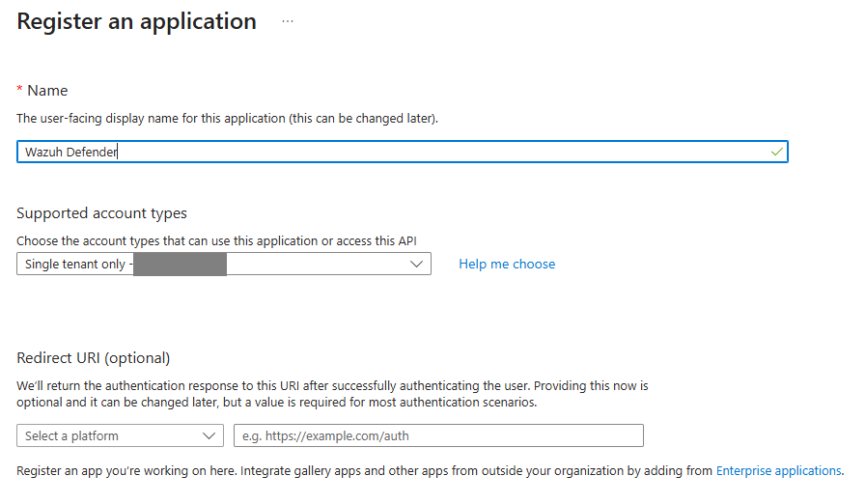Click the redacted tenant name in dropdown

(180, 264)
